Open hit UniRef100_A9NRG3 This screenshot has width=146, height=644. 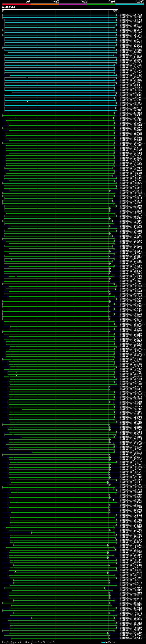pyautogui.click(x=131, y=20)
